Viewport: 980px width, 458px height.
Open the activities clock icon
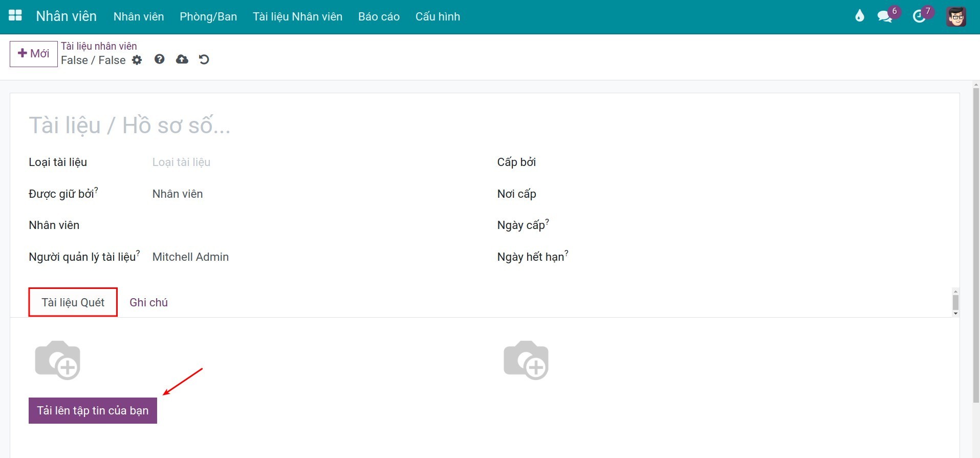tap(920, 16)
